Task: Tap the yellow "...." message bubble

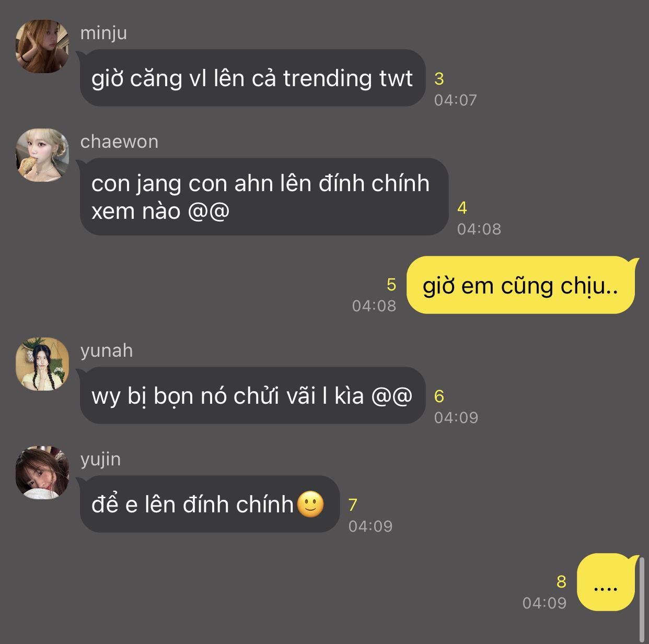Action: pyautogui.click(x=606, y=582)
